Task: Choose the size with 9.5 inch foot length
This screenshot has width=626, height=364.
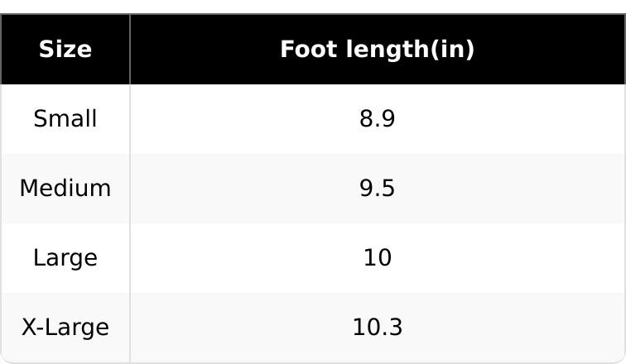Action: click(65, 189)
